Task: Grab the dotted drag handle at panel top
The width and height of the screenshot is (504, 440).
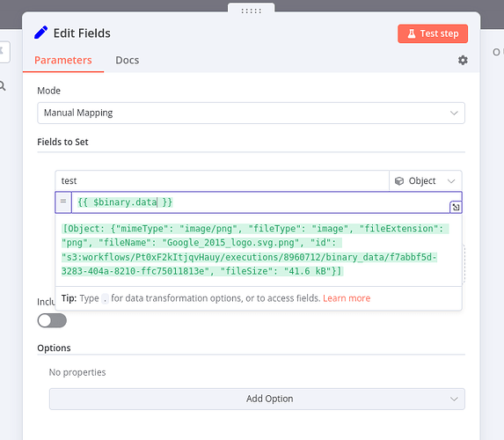Action: click(x=252, y=11)
